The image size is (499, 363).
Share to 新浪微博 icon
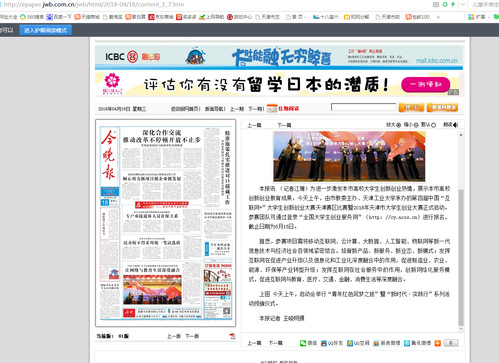pos(376,343)
